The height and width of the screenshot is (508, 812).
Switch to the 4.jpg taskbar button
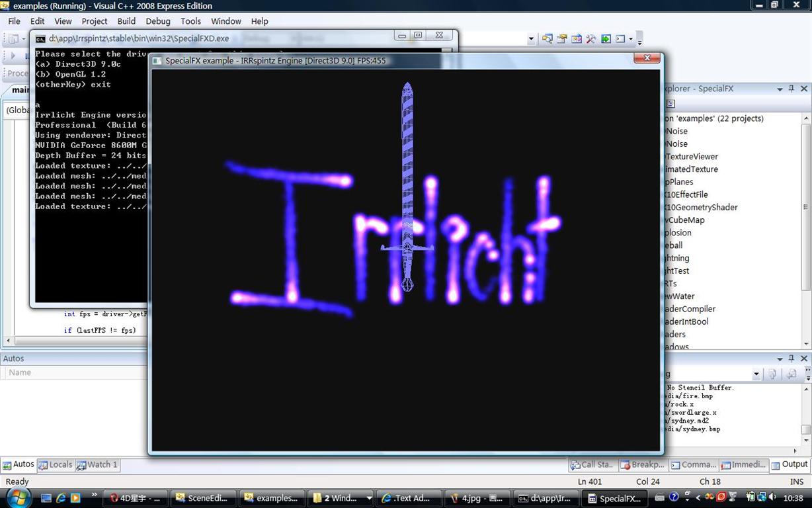pos(476,498)
